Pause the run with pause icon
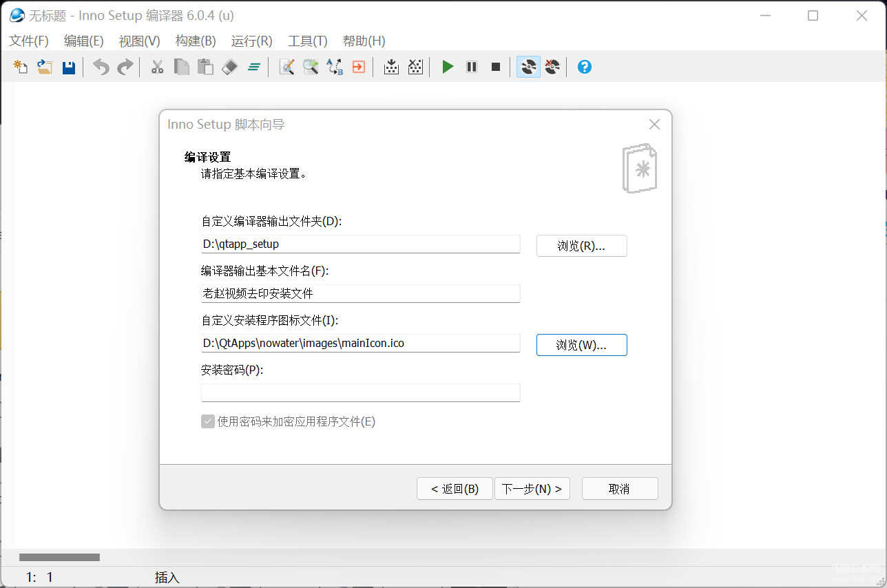 tap(472, 67)
